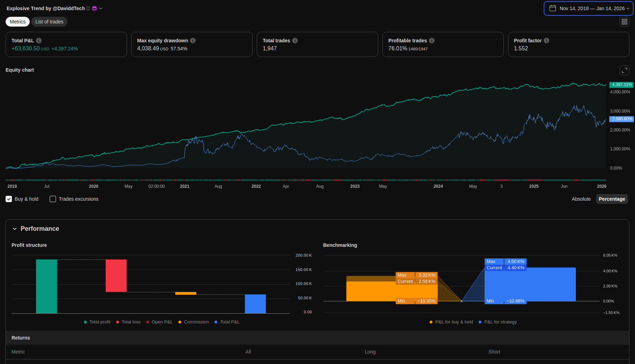The image size is (635, 364).
Task: Click the 2,580.80% buy & hold price label
Action: (622, 119)
